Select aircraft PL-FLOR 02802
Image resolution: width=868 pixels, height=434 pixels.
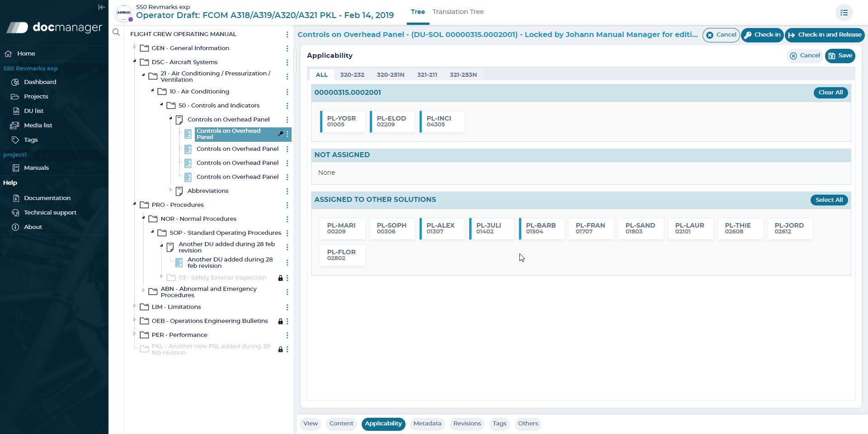tap(342, 255)
